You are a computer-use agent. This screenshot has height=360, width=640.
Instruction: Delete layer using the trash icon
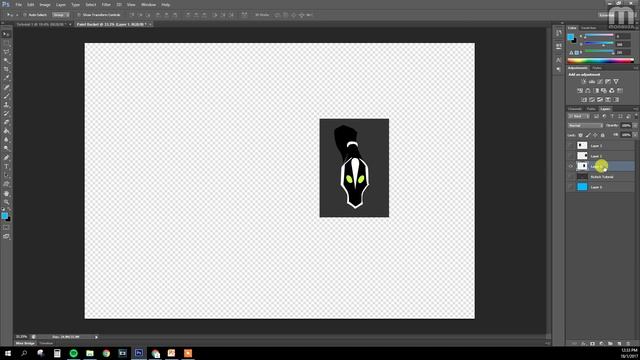(x=628, y=344)
